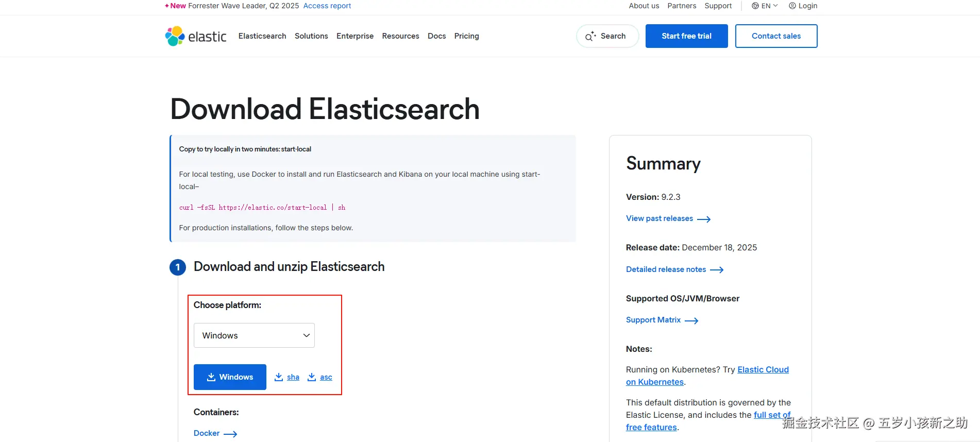The width and height of the screenshot is (980, 442).
Task: Click the globe language icon
Action: point(755,6)
